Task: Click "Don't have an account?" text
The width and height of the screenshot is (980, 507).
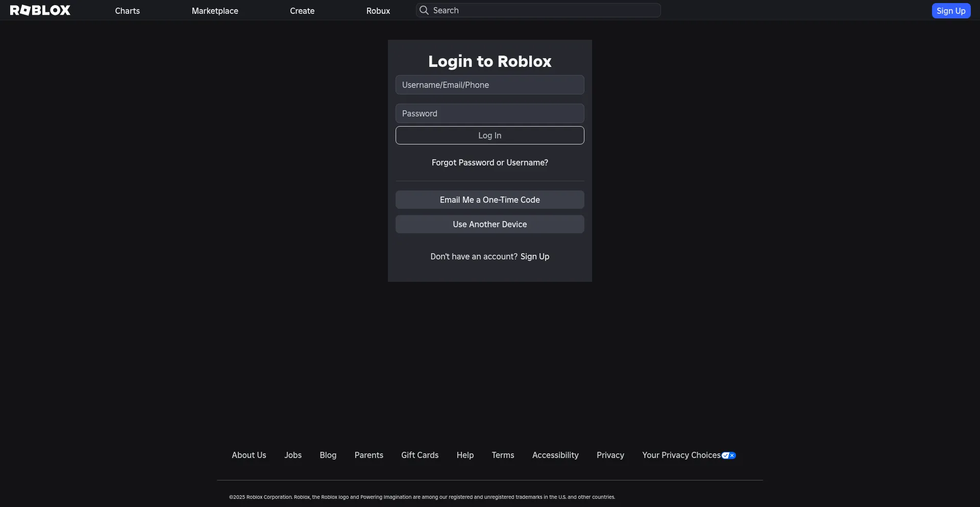Action: tap(474, 256)
